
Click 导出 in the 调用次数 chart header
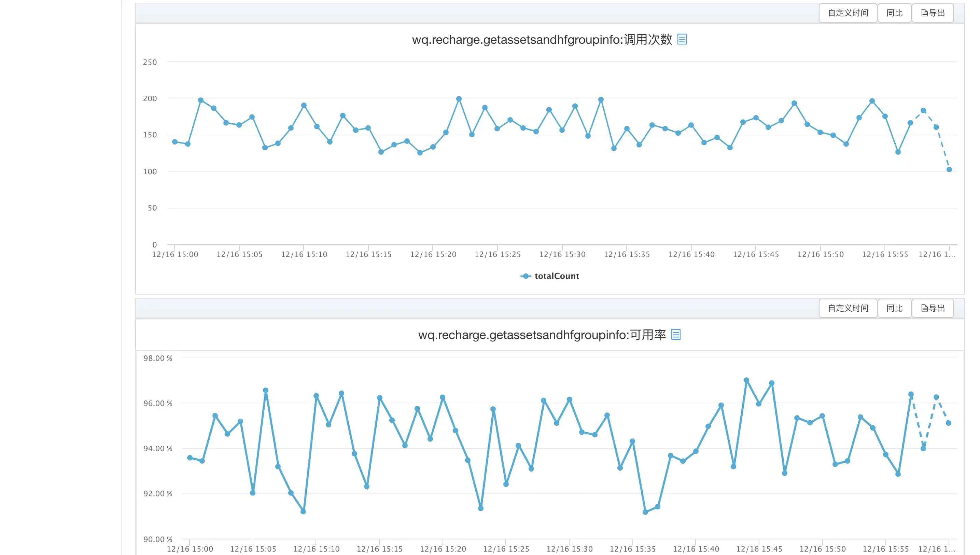pos(933,13)
